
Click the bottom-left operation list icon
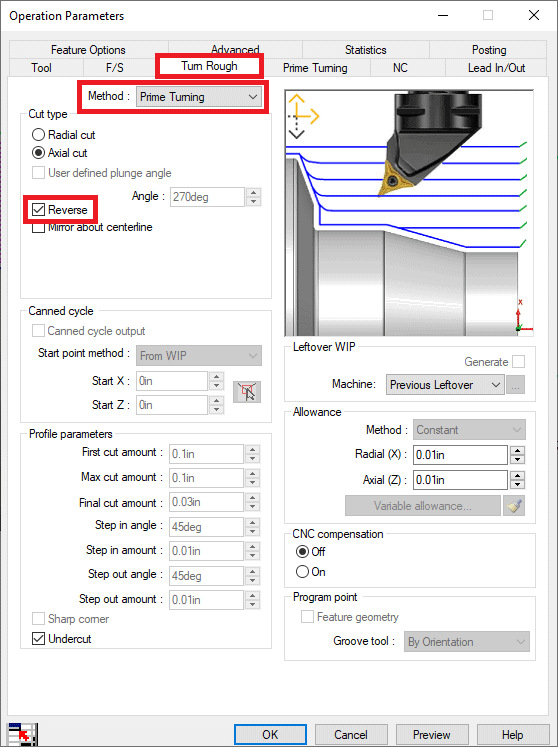click(22, 734)
